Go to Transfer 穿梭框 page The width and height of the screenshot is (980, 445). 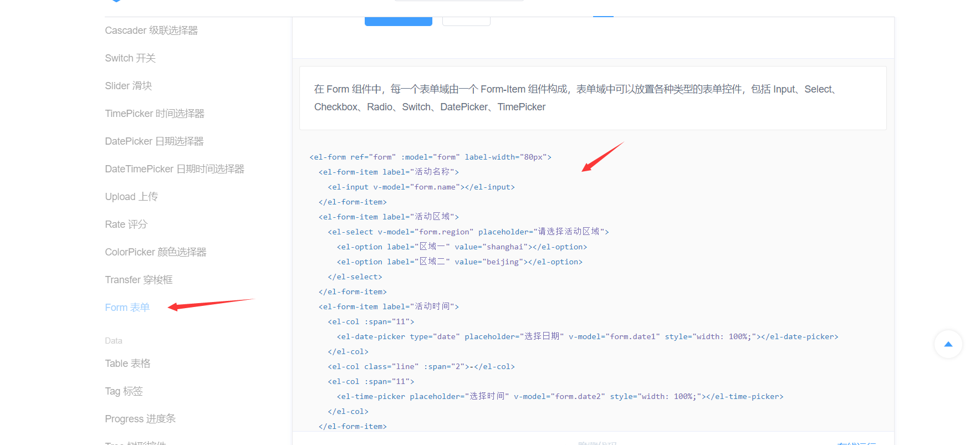139,280
